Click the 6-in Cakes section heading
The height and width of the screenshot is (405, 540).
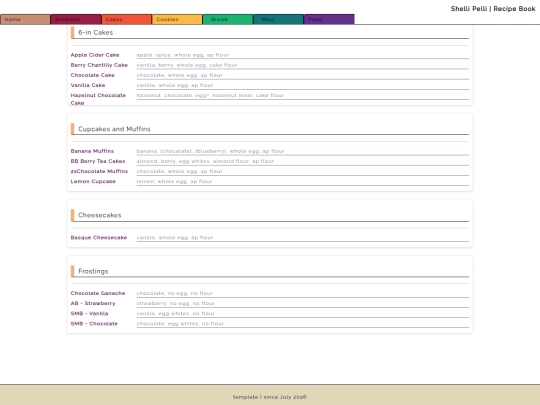95,32
